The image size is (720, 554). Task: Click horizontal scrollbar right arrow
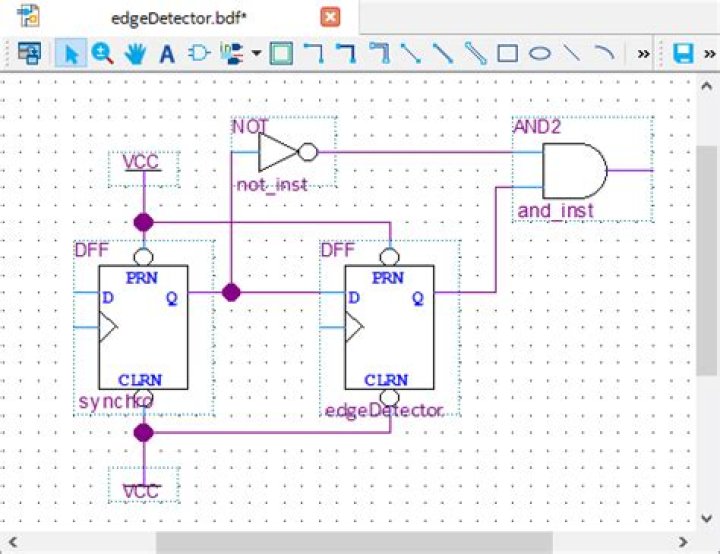pyautogui.click(x=683, y=542)
